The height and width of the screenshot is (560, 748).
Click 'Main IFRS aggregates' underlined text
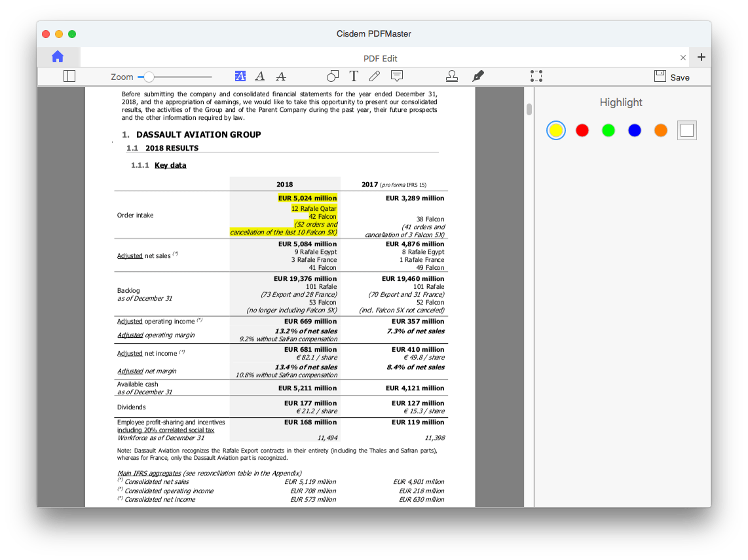click(149, 473)
